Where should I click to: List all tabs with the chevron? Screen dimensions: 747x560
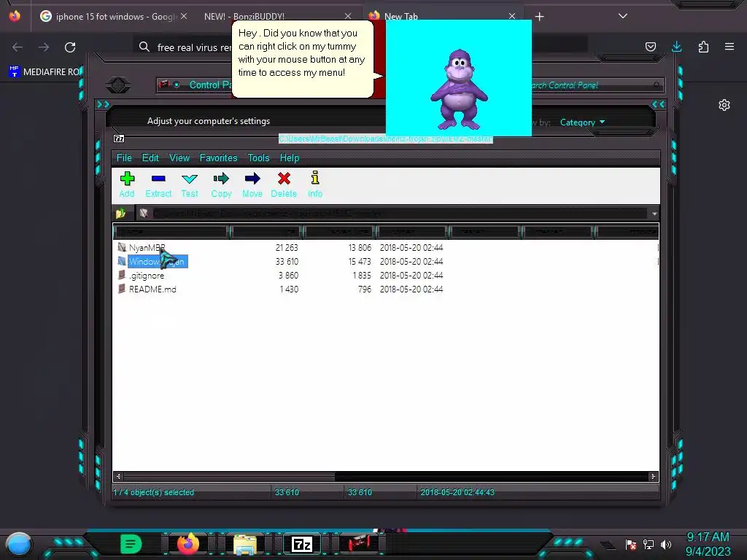(623, 16)
